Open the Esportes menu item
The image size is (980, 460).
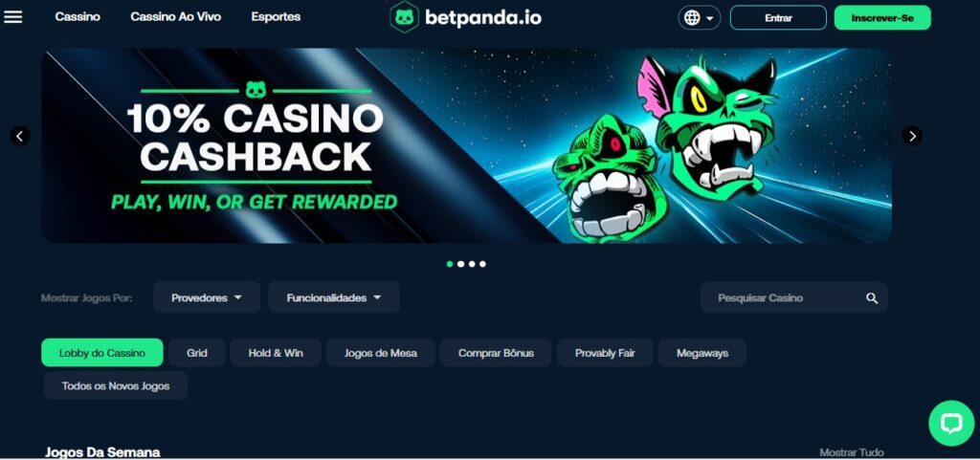[276, 17]
